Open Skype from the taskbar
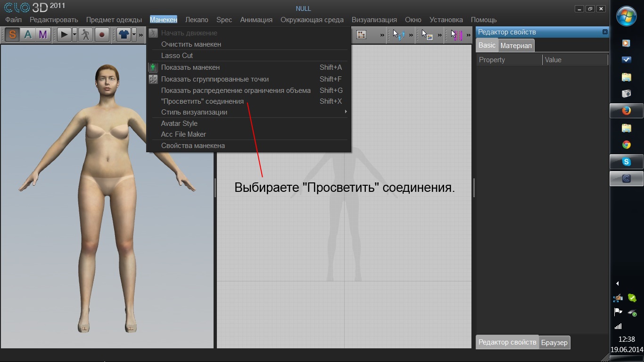644x362 pixels. (x=627, y=162)
